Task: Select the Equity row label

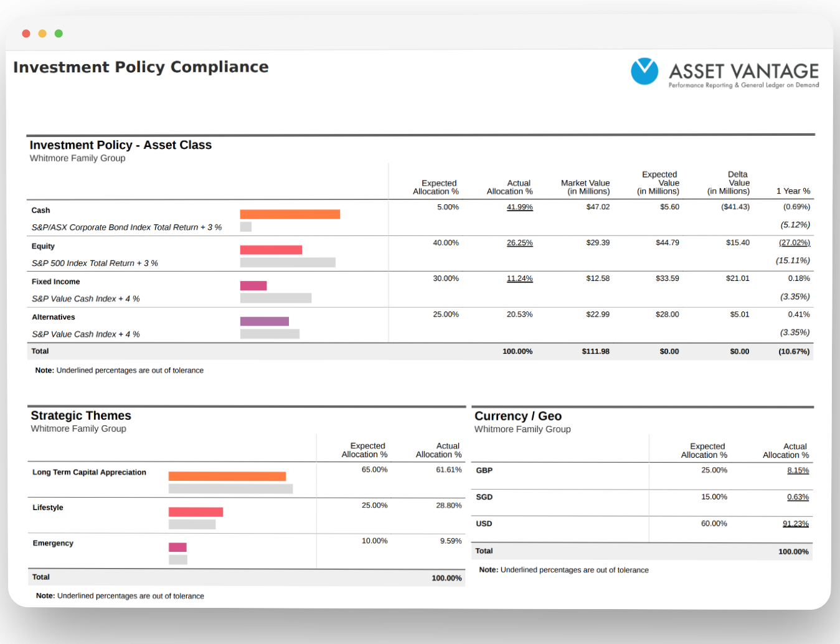Action: pyautogui.click(x=43, y=246)
